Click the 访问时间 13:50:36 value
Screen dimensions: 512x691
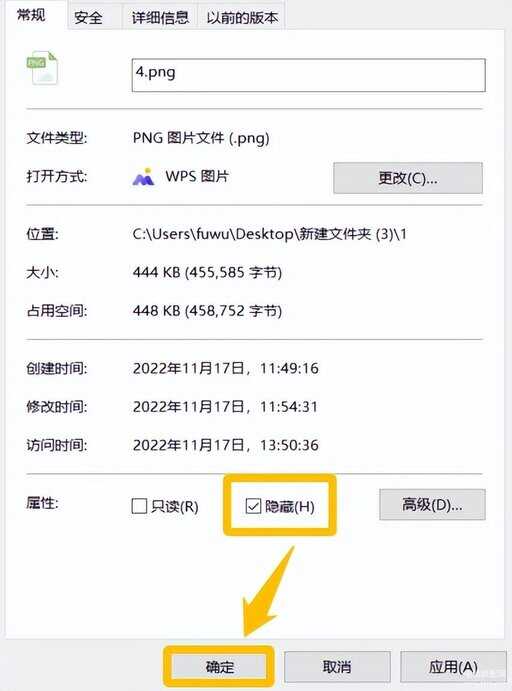pyautogui.click(x=225, y=445)
